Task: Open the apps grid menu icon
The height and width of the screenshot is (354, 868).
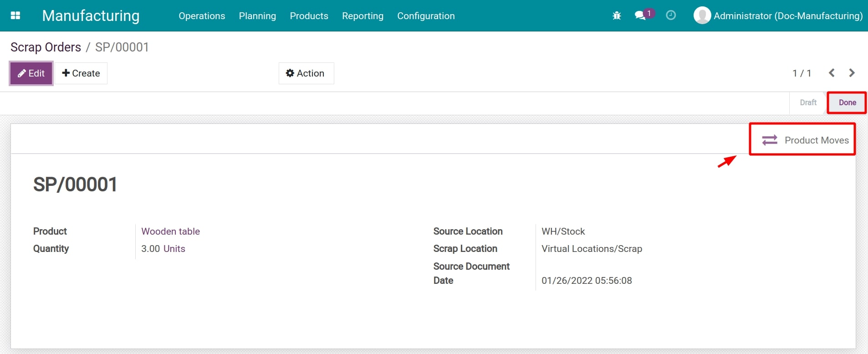Action: click(x=15, y=15)
